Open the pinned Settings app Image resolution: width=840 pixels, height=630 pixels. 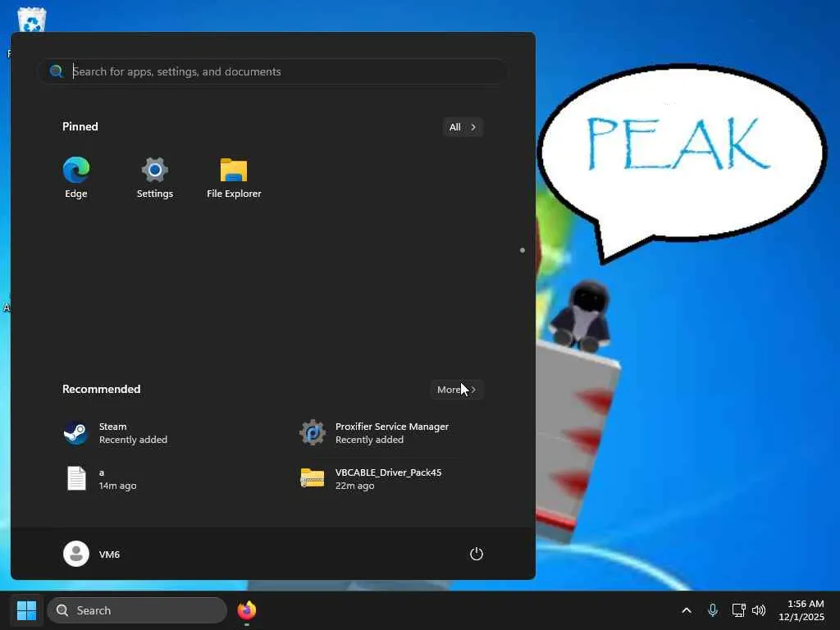tap(155, 178)
